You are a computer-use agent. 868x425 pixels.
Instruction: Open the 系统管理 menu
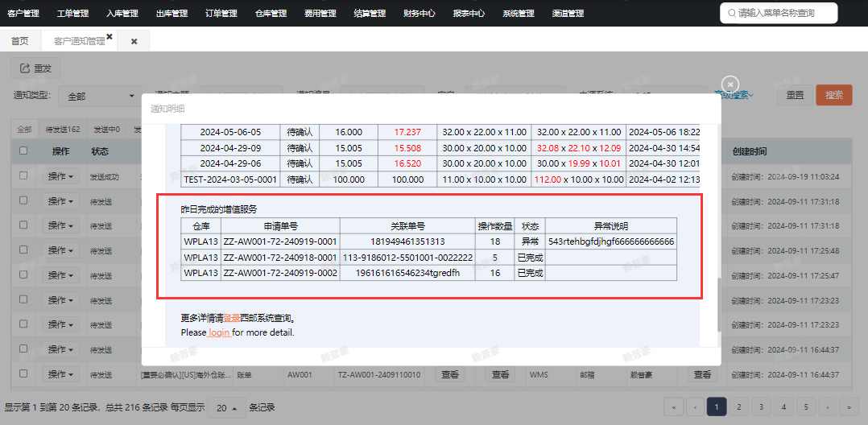pyautogui.click(x=519, y=13)
